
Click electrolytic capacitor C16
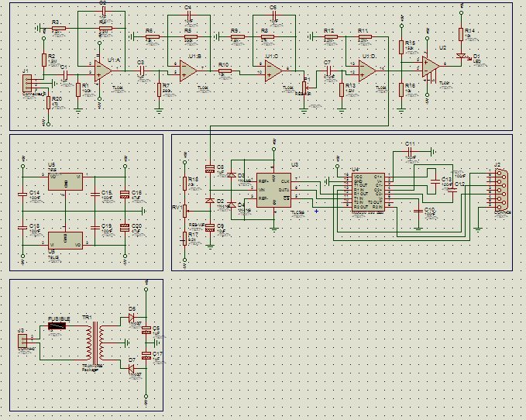[x=125, y=195]
